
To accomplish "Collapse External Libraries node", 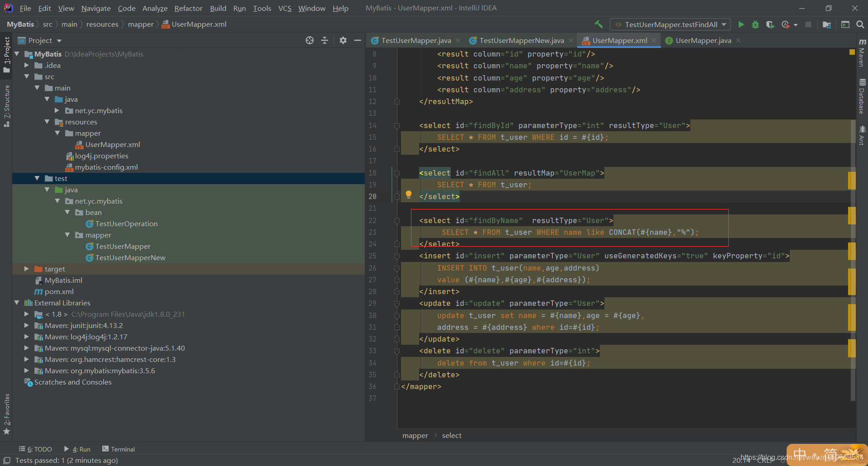I will 17,303.
